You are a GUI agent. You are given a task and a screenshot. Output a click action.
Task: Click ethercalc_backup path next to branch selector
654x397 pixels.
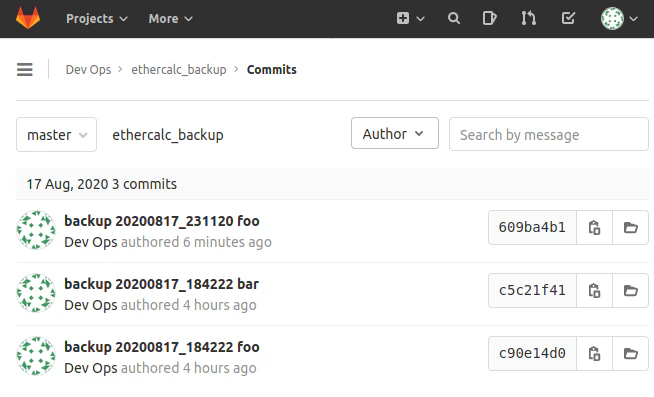168,135
